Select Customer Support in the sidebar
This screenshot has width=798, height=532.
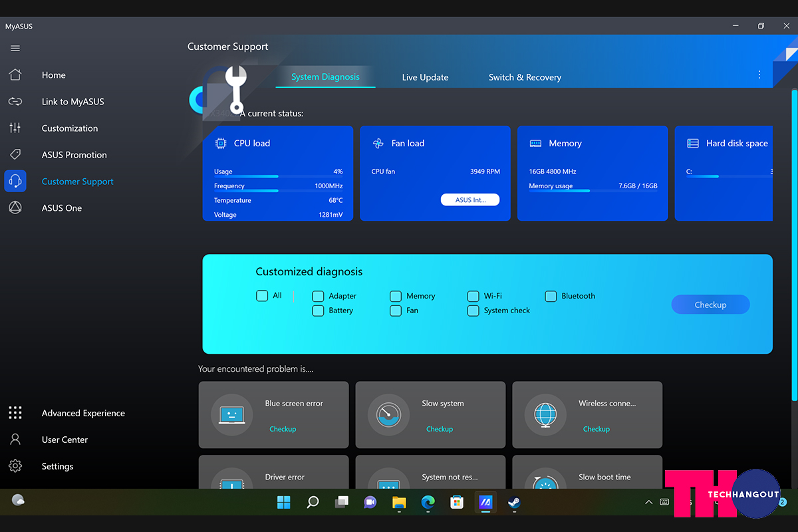click(x=78, y=182)
